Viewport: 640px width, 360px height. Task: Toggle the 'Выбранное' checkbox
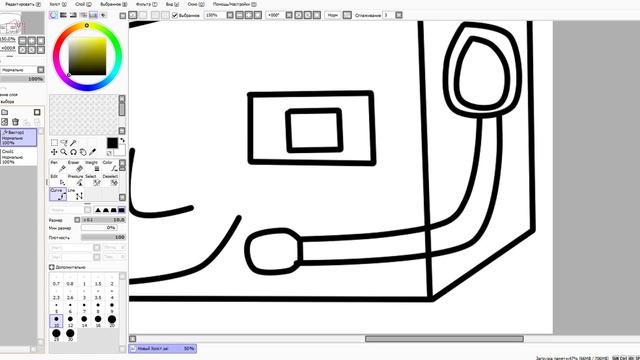[x=175, y=16]
